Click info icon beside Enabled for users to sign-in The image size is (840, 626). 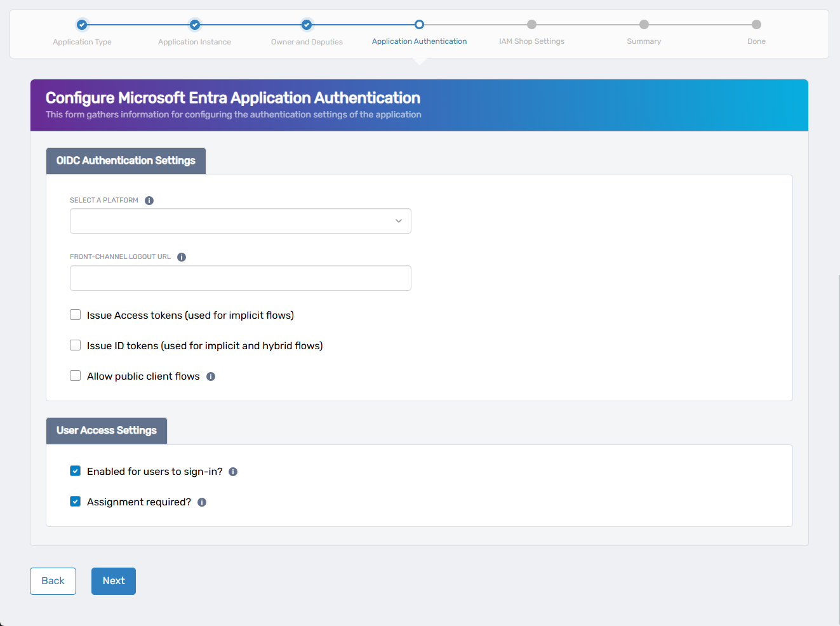pyautogui.click(x=232, y=471)
